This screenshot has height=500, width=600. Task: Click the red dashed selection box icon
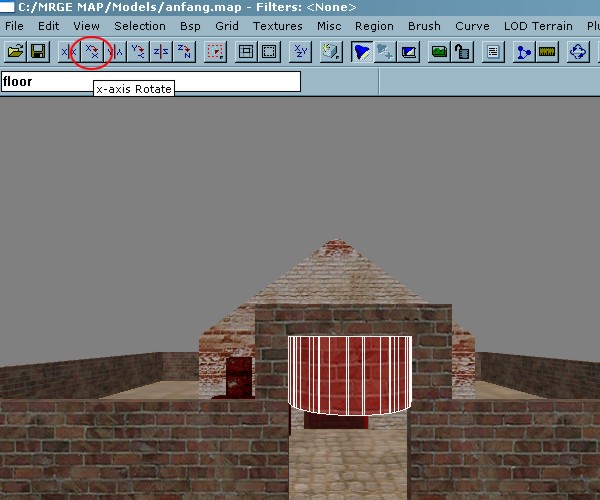[x=215, y=51]
